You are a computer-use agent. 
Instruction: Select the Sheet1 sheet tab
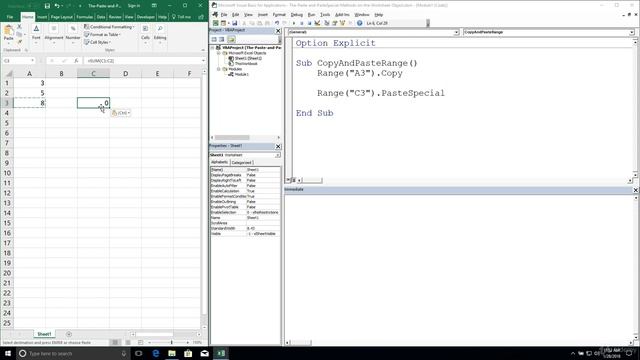(44, 334)
